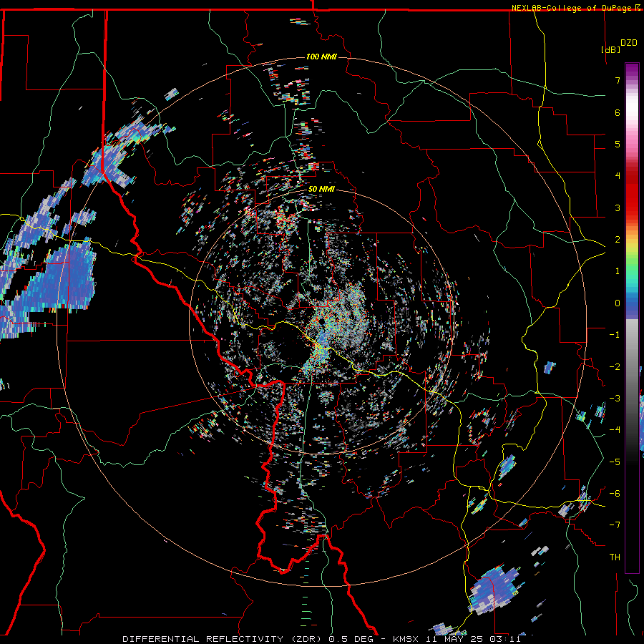The height and width of the screenshot is (644, 644).
Task: Click the 7 dB value on the color scale
Action: pos(618,80)
